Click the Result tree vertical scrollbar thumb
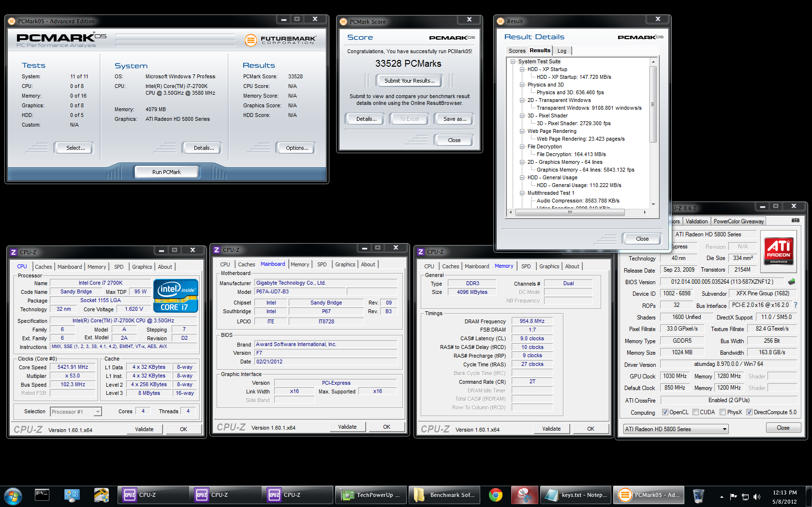812x507 pixels. point(653,104)
